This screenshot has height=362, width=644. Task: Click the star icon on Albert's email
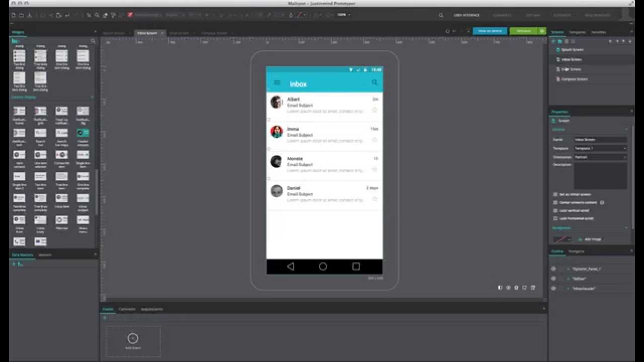pos(374,110)
